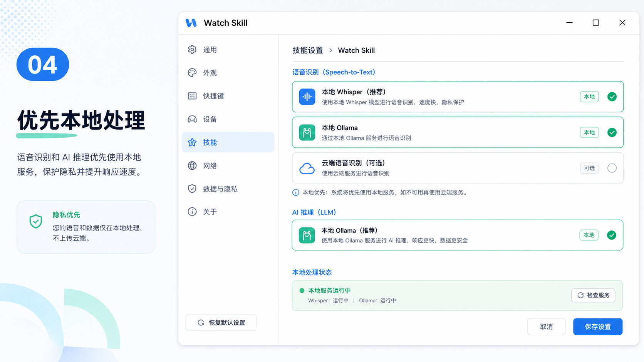
Task: Show the 数据与隐私 section
Action: (x=228, y=189)
